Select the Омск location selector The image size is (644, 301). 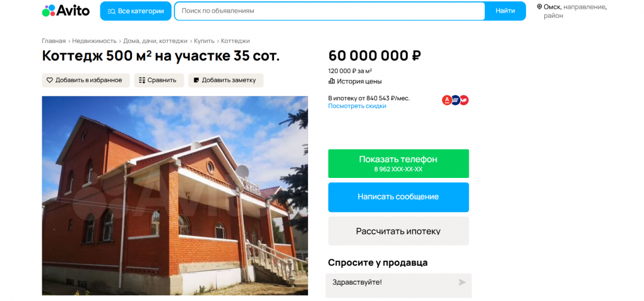click(572, 11)
